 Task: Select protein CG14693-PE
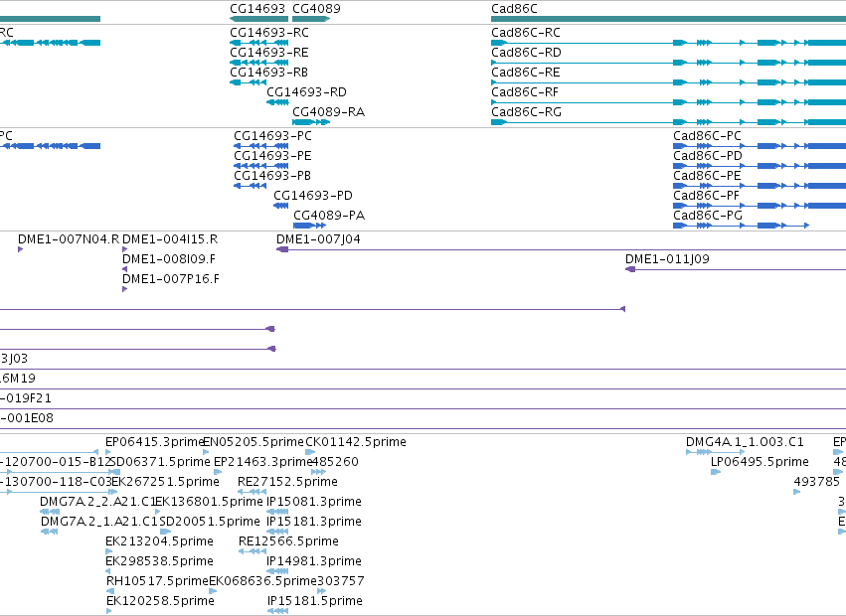tap(273, 156)
